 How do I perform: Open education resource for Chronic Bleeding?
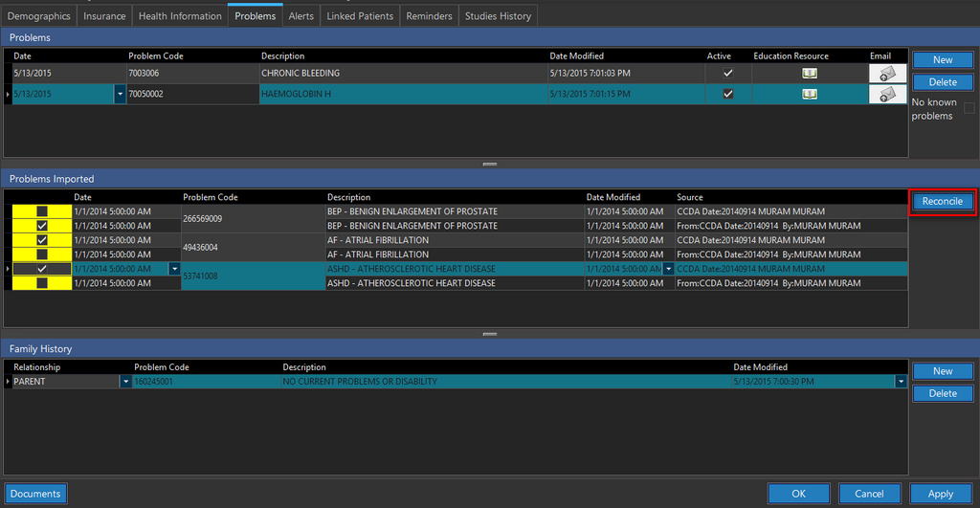tap(810, 74)
